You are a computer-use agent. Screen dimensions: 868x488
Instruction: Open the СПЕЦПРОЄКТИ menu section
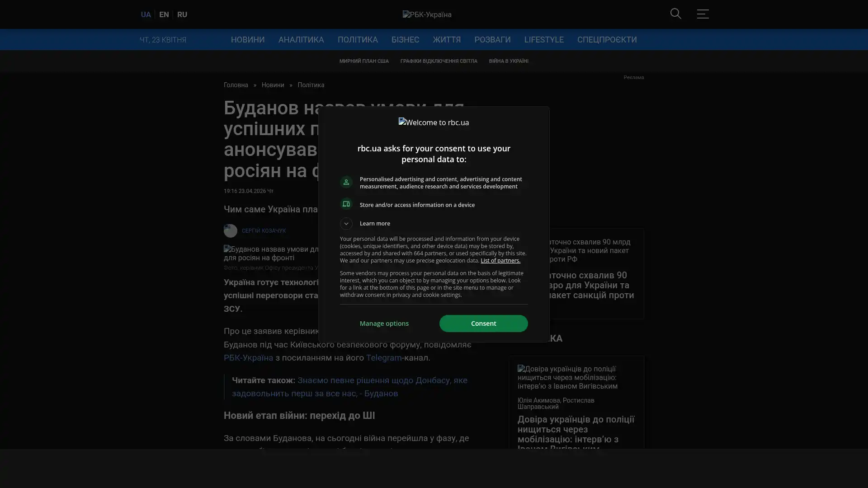(x=607, y=40)
